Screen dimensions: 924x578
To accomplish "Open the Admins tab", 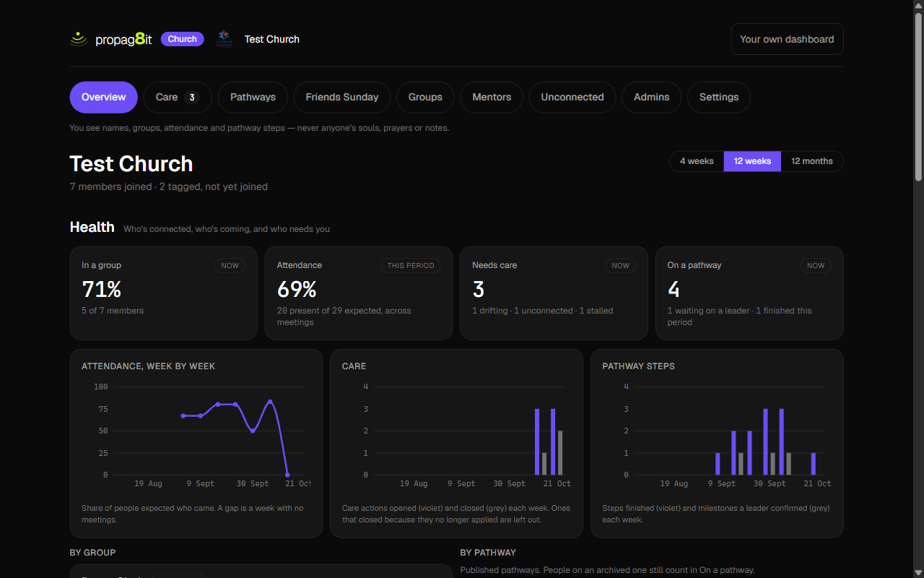I will click(652, 97).
